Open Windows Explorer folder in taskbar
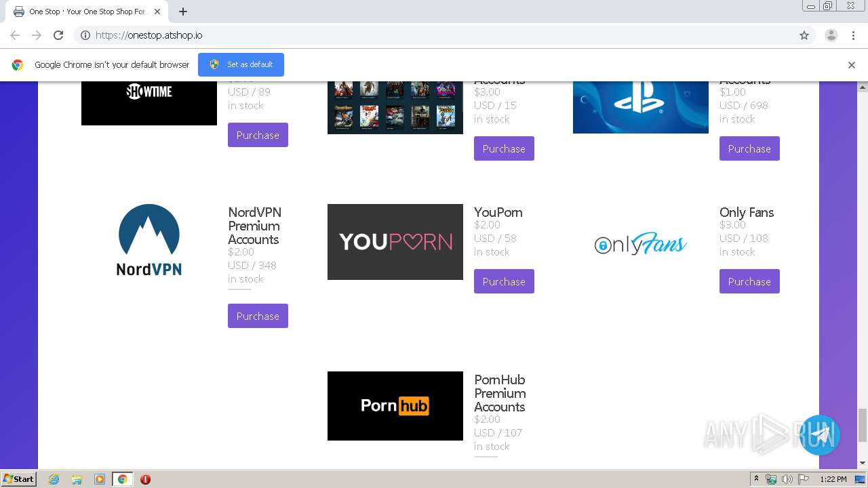The height and width of the screenshot is (488, 868). pyautogui.click(x=77, y=479)
